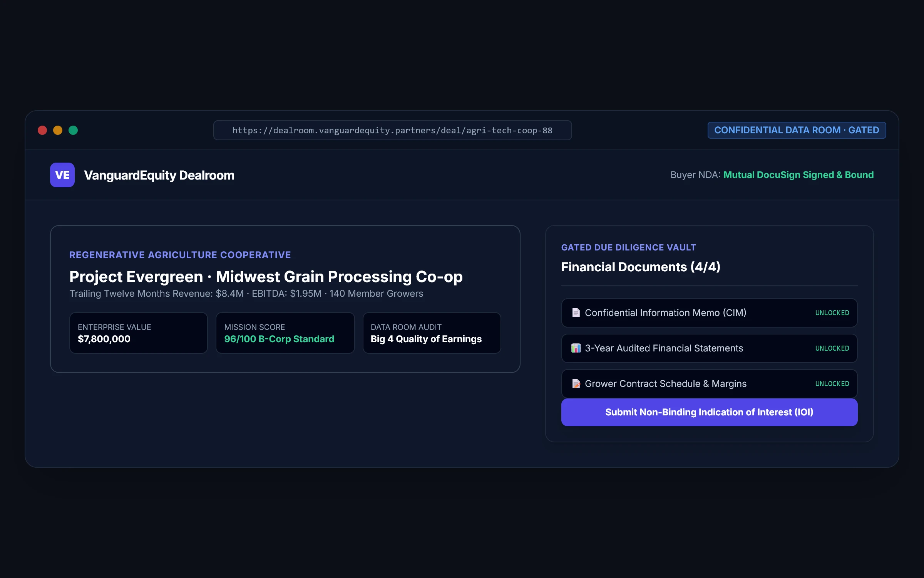Select the Enterprise Value $7,800,000 card
924x578 pixels.
pyautogui.click(x=139, y=333)
